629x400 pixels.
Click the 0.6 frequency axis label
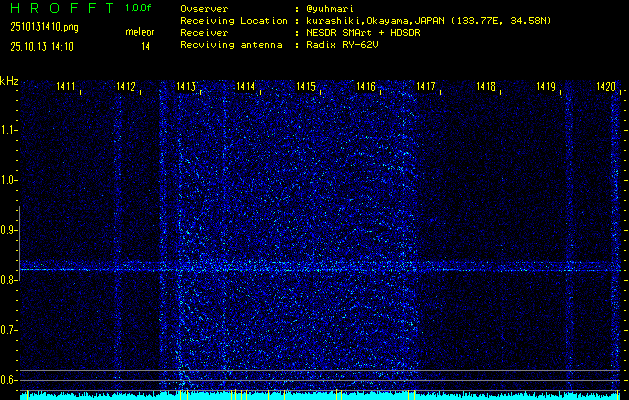9,380
